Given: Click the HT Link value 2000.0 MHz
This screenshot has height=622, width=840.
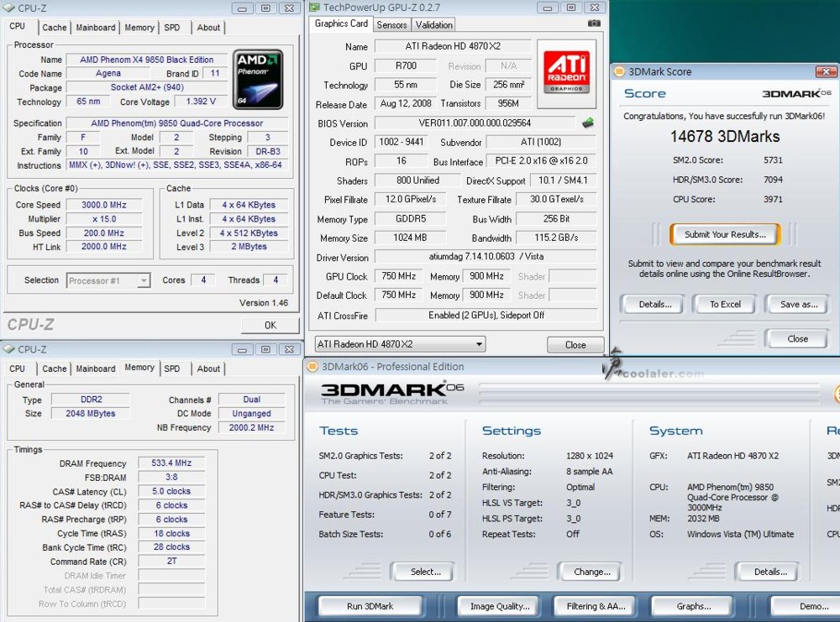Looking at the screenshot, I should pyautogui.click(x=104, y=247).
